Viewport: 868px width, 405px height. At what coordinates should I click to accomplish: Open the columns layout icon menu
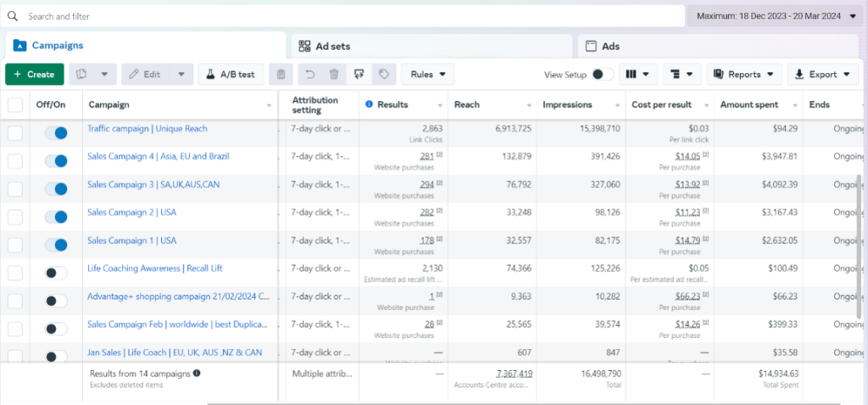(638, 75)
